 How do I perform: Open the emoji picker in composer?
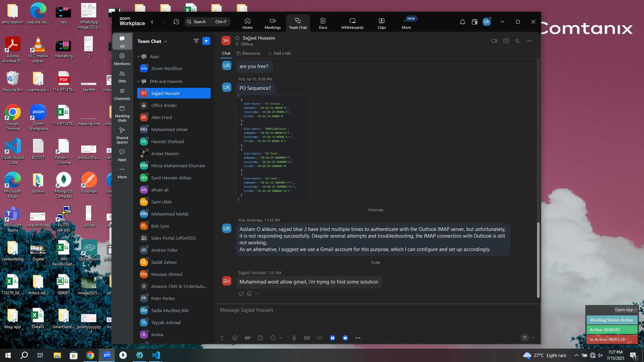click(x=235, y=338)
